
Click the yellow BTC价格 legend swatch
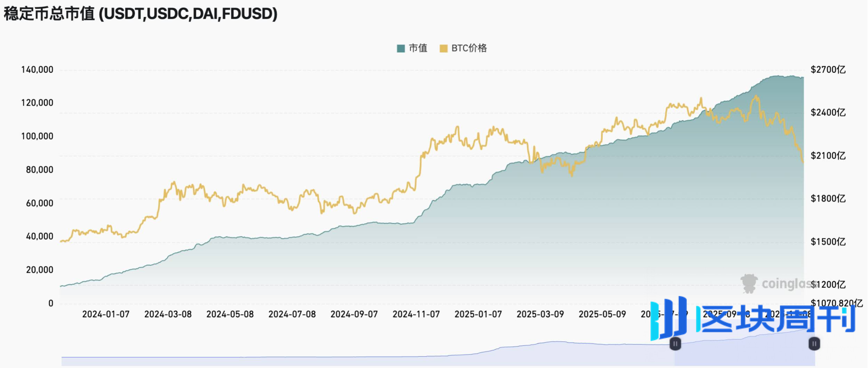(443, 48)
